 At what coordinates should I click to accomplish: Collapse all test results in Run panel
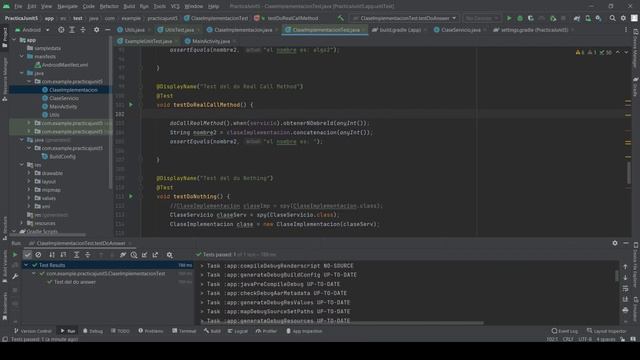coord(88,255)
